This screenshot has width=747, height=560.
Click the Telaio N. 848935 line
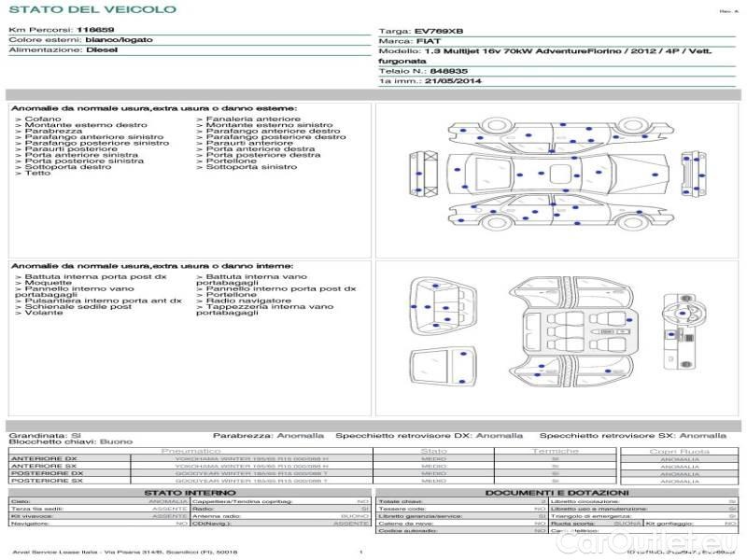pos(423,70)
